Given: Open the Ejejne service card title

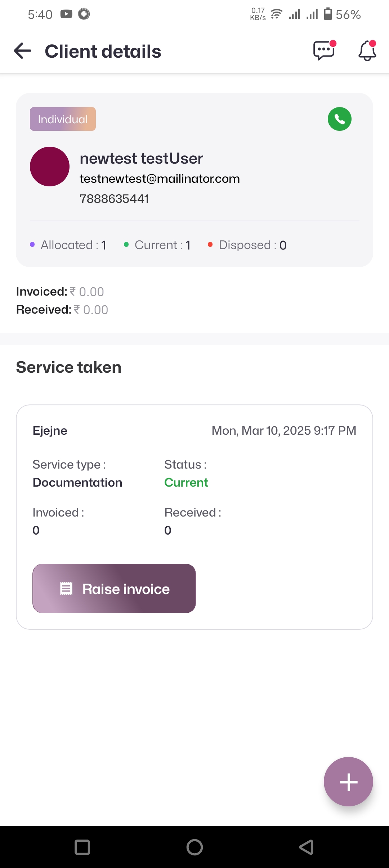Looking at the screenshot, I should point(50,430).
